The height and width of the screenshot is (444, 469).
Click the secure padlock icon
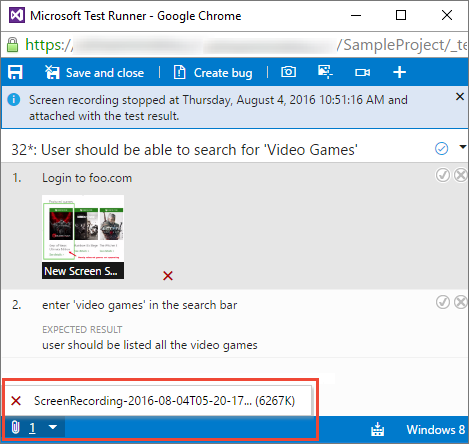[x=13, y=44]
